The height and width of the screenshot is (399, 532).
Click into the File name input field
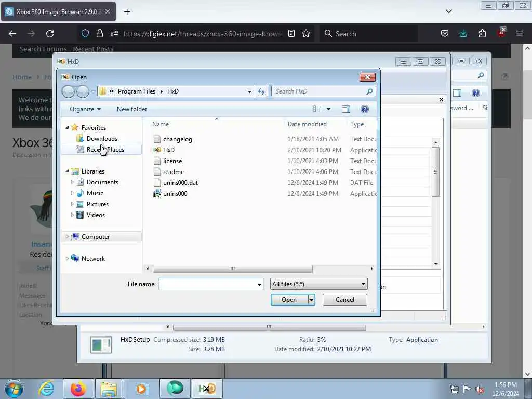tap(208, 284)
